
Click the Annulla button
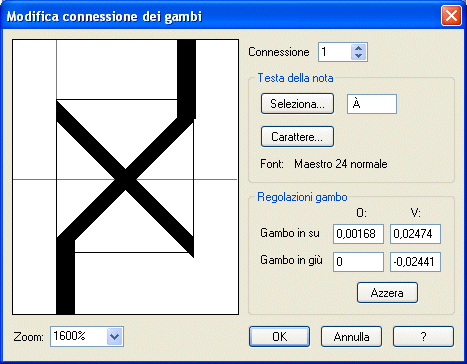[x=351, y=336]
